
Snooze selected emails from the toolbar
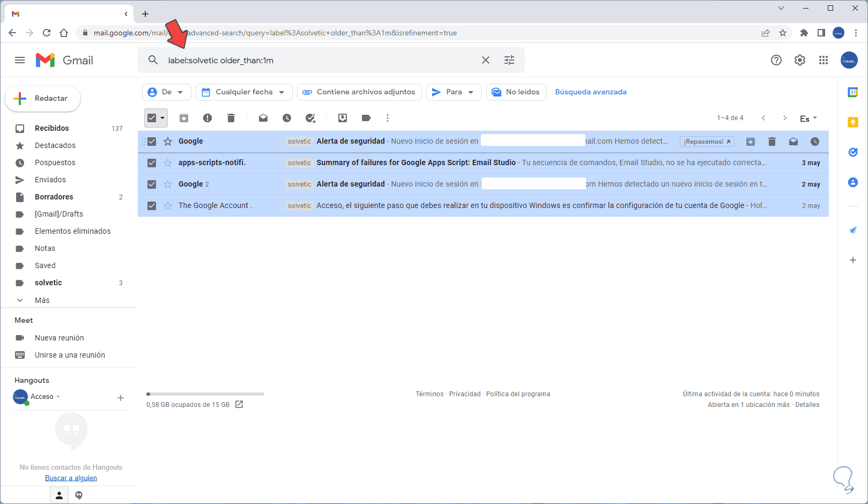tap(287, 118)
